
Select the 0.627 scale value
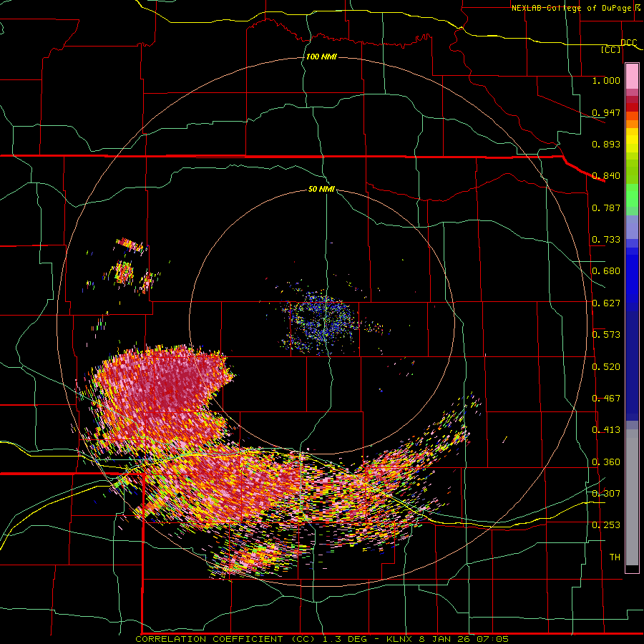pos(606,303)
